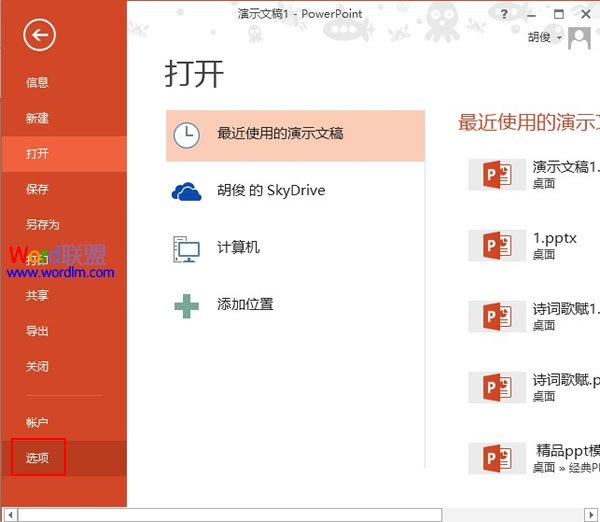Maximize the PowerPoint window
Viewport: 600px width, 522px height.
[x=559, y=15]
